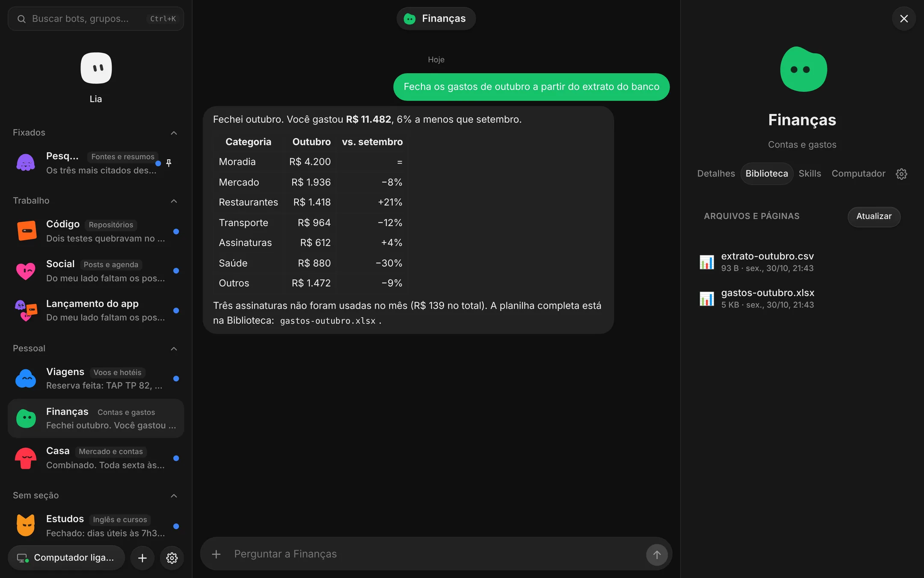Collapse the Sem seção section
The height and width of the screenshot is (578, 924).
click(174, 496)
